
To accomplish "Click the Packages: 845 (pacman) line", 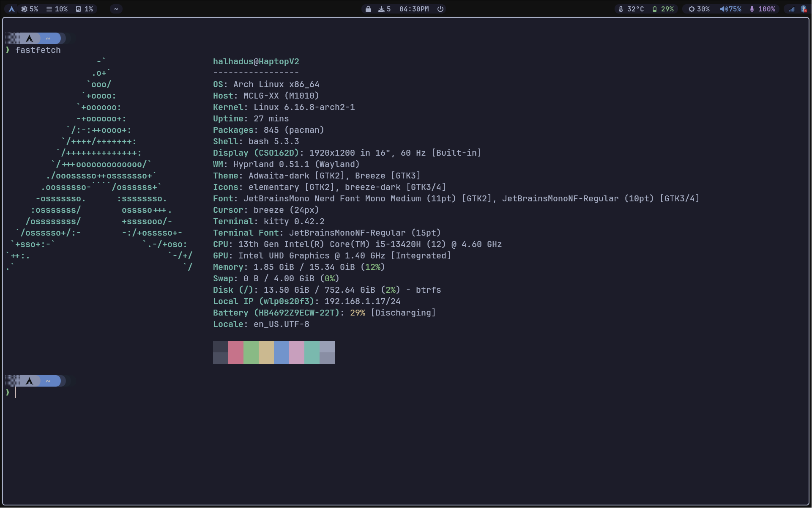I will (268, 130).
